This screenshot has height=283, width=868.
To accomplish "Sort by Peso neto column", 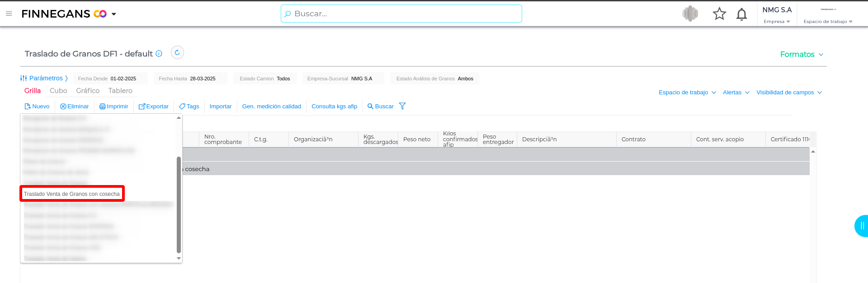I will [418, 139].
